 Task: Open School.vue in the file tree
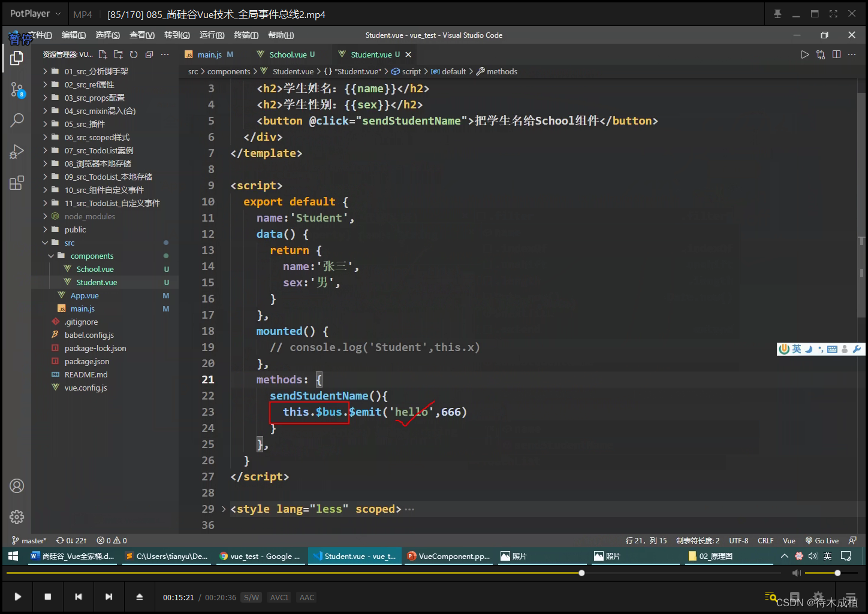pyautogui.click(x=95, y=269)
